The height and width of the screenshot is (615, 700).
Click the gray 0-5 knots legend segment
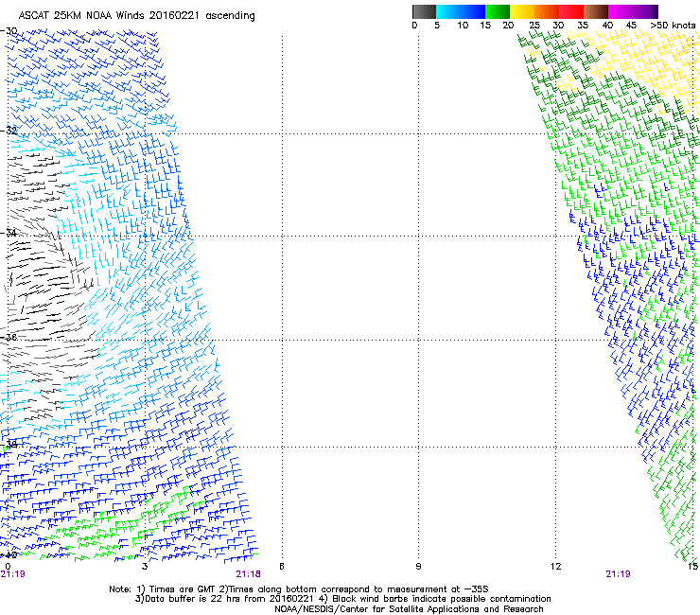[424, 11]
